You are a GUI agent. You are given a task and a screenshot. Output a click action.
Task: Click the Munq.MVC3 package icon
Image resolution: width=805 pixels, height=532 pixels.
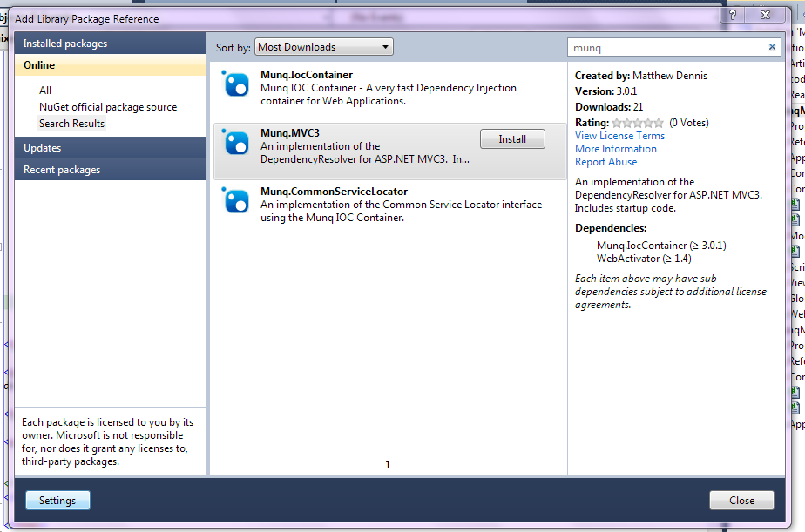coord(235,143)
